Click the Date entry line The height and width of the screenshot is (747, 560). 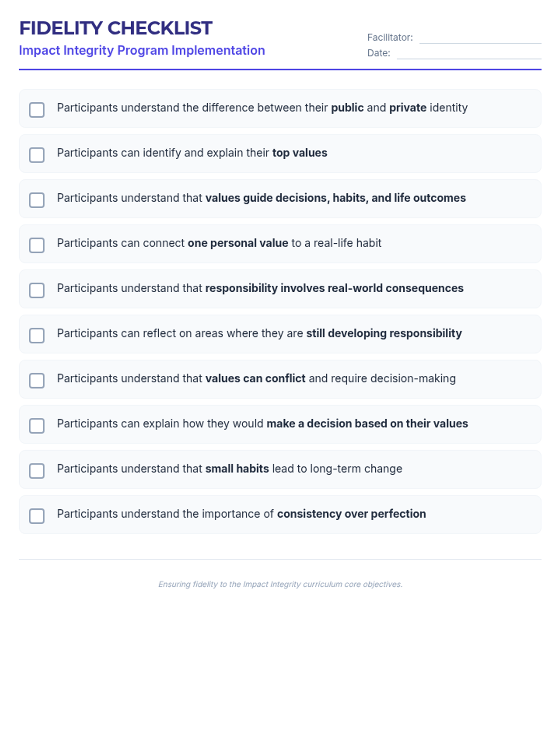tap(469, 53)
